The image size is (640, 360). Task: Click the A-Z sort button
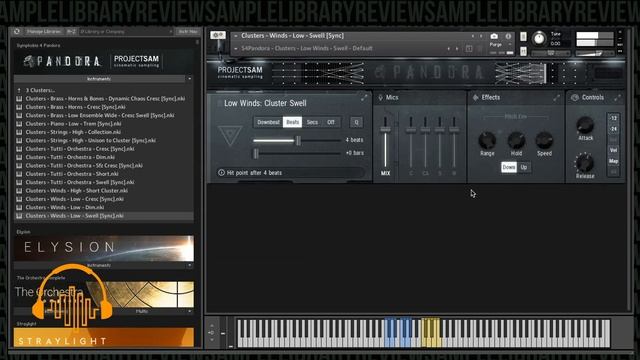[71, 31]
